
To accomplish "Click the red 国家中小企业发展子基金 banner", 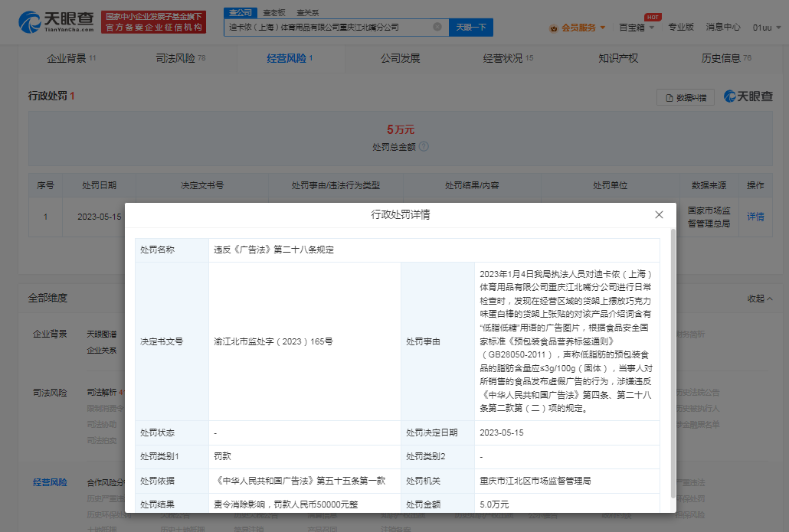I will pos(153,21).
